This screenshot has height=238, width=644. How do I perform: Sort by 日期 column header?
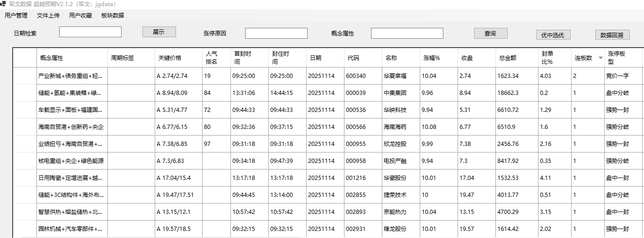point(325,58)
